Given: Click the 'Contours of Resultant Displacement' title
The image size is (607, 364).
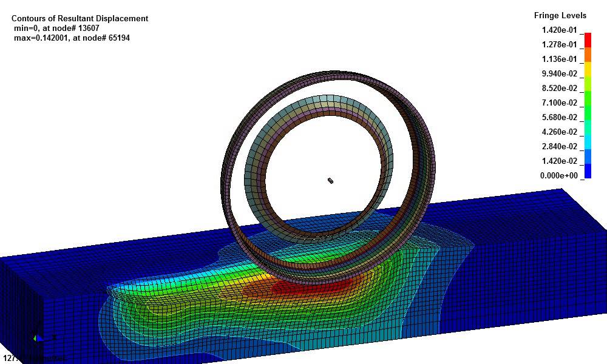Looking at the screenshot, I should (x=80, y=19).
